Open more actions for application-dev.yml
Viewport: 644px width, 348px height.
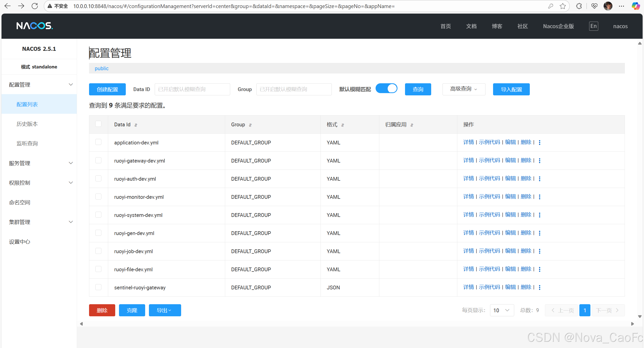click(x=540, y=142)
